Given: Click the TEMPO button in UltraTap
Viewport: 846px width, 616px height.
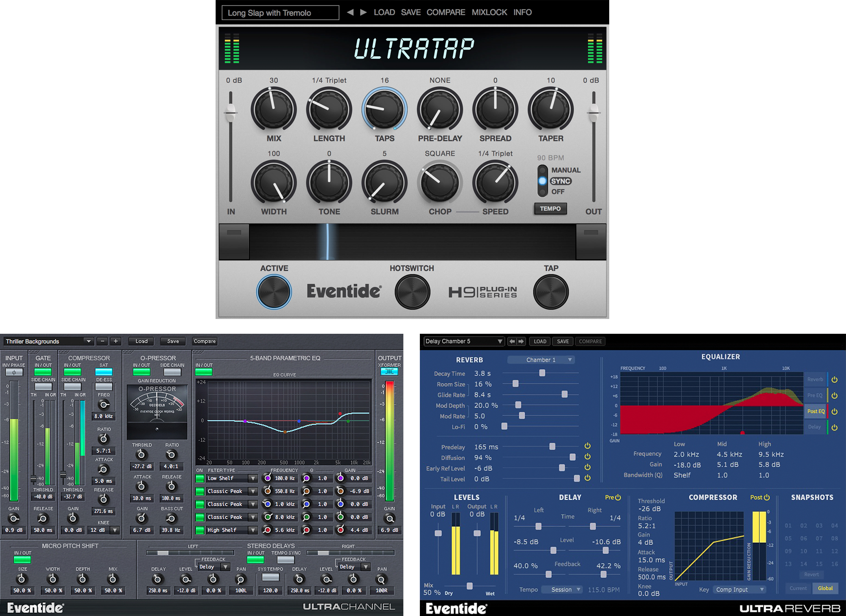Looking at the screenshot, I should click(x=550, y=209).
